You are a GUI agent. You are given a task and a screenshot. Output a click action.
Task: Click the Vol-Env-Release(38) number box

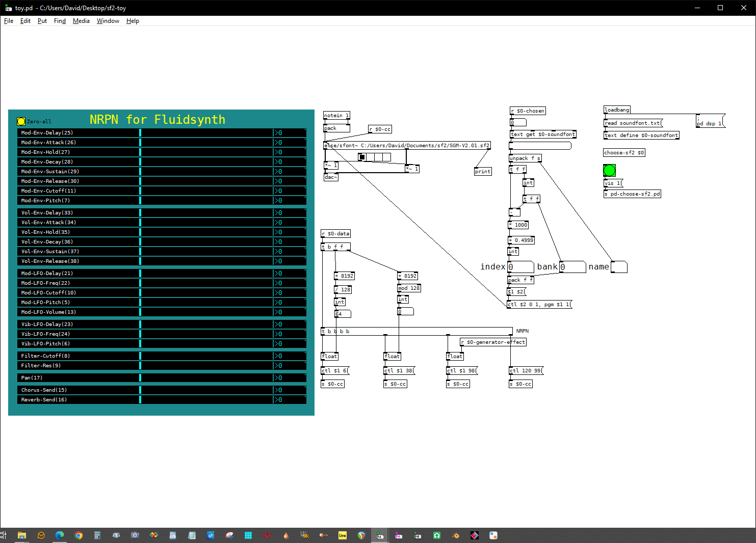pos(290,261)
